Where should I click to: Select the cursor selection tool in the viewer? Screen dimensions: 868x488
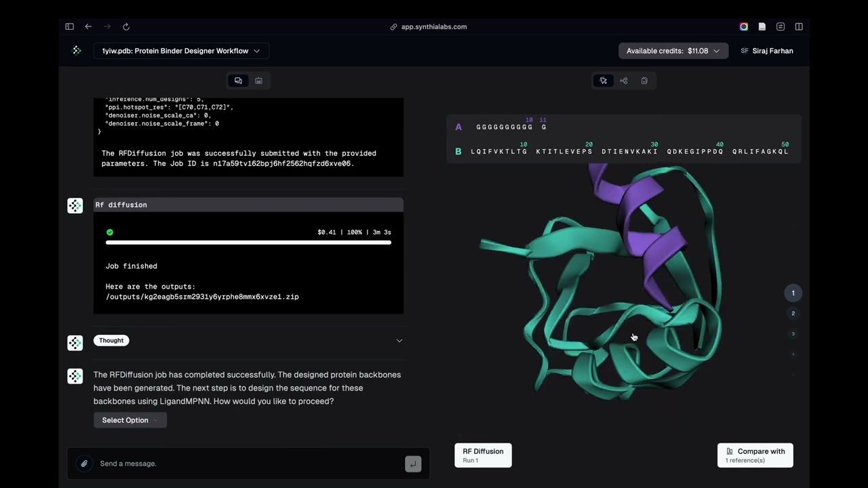pyautogui.click(x=604, y=81)
